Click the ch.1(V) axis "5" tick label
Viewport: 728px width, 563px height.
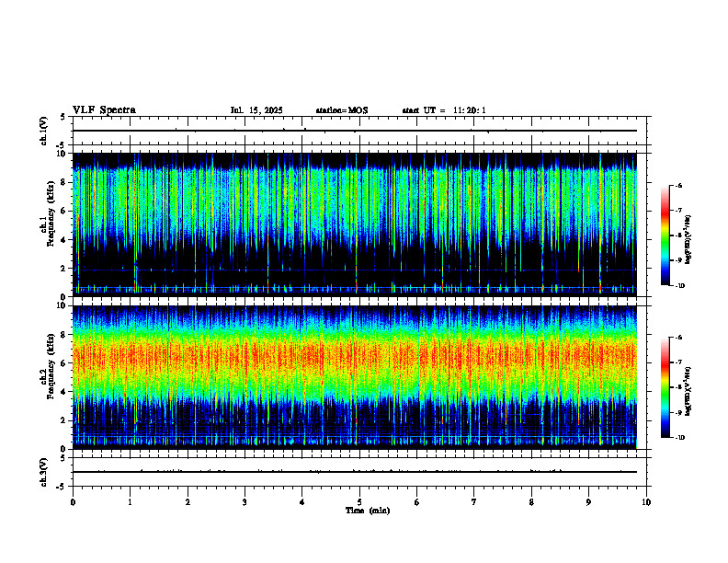[63, 117]
